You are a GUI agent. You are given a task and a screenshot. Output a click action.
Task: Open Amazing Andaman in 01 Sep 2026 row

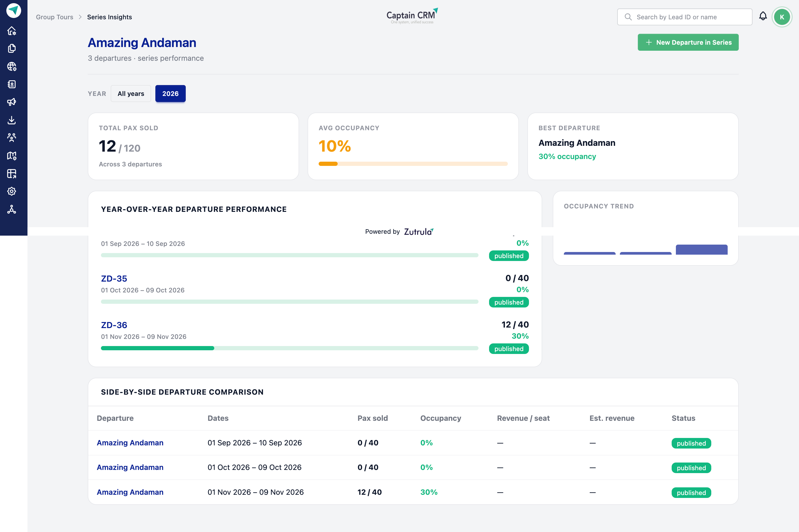(x=130, y=443)
